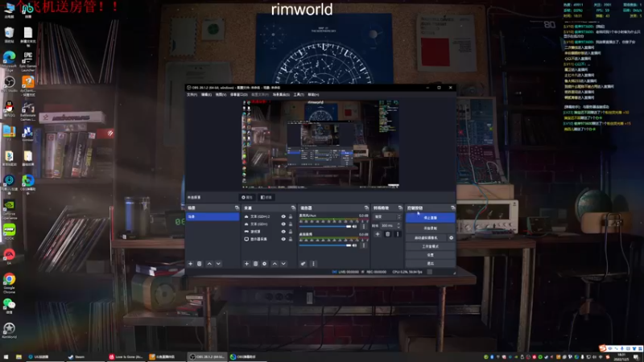Mute the mic/Aux channel speaker icon
The width and height of the screenshot is (644, 362).
click(355, 226)
